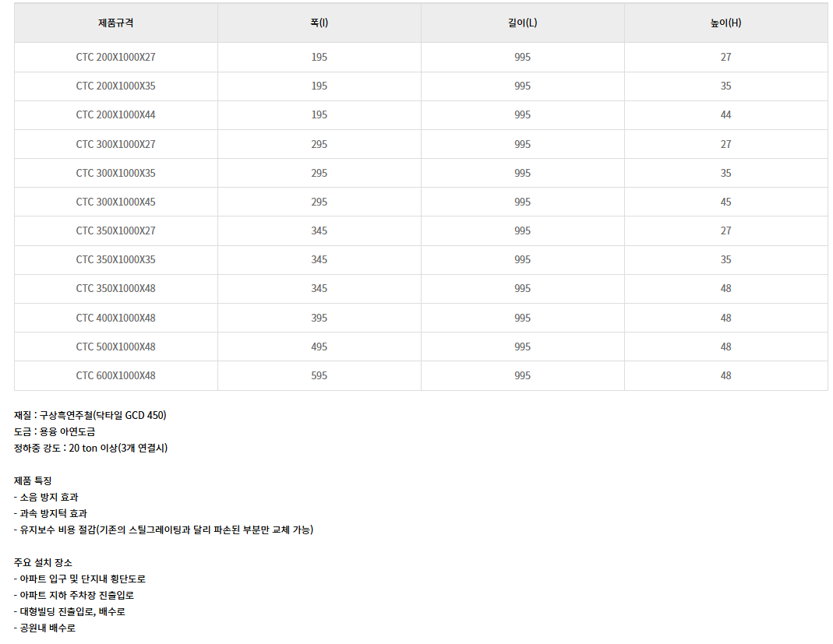Click the 주요 설치 장소 heading

tap(43, 562)
